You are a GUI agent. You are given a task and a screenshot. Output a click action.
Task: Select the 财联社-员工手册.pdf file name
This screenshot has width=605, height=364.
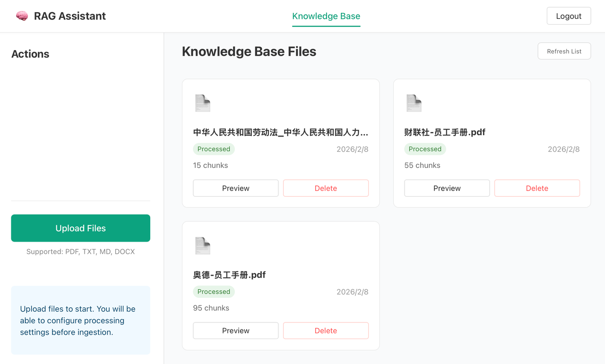[445, 132]
